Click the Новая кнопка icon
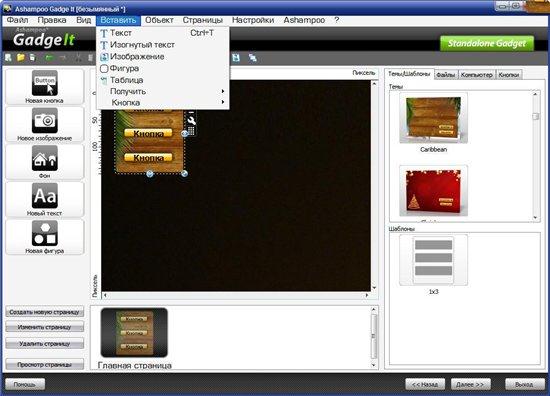Viewport: 550px width, 396px height. (45, 83)
